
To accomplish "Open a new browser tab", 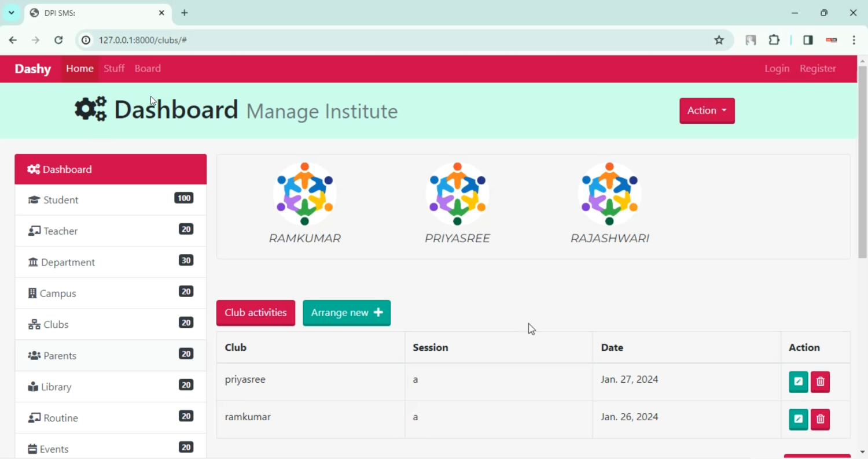I will (x=185, y=13).
